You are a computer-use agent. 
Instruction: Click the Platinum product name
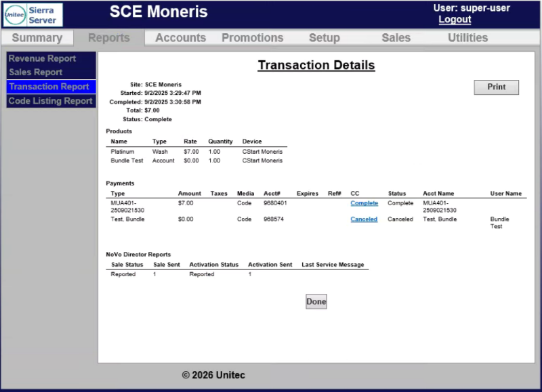click(x=123, y=152)
